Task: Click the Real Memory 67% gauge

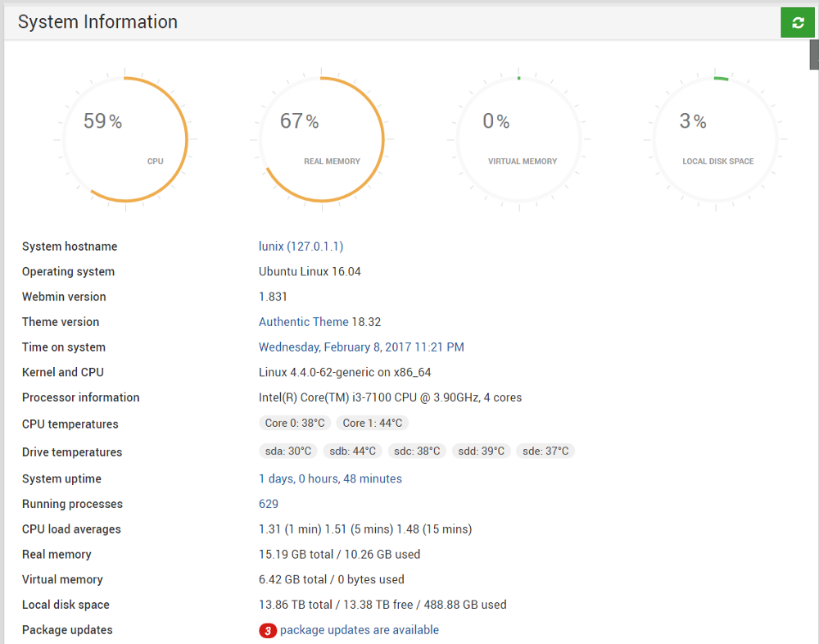Action: (322, 139)
